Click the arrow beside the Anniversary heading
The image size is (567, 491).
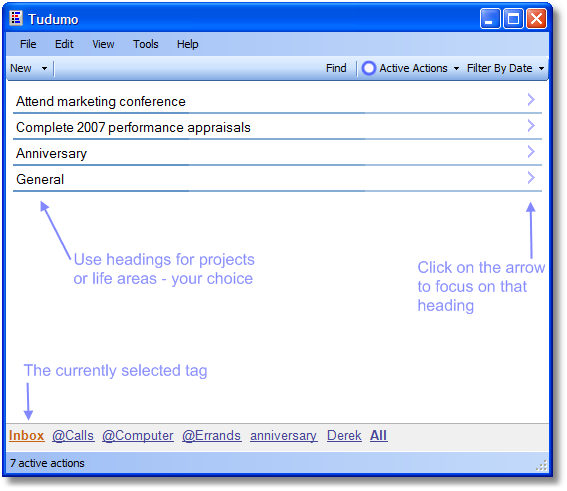click(x=530, y=152)
